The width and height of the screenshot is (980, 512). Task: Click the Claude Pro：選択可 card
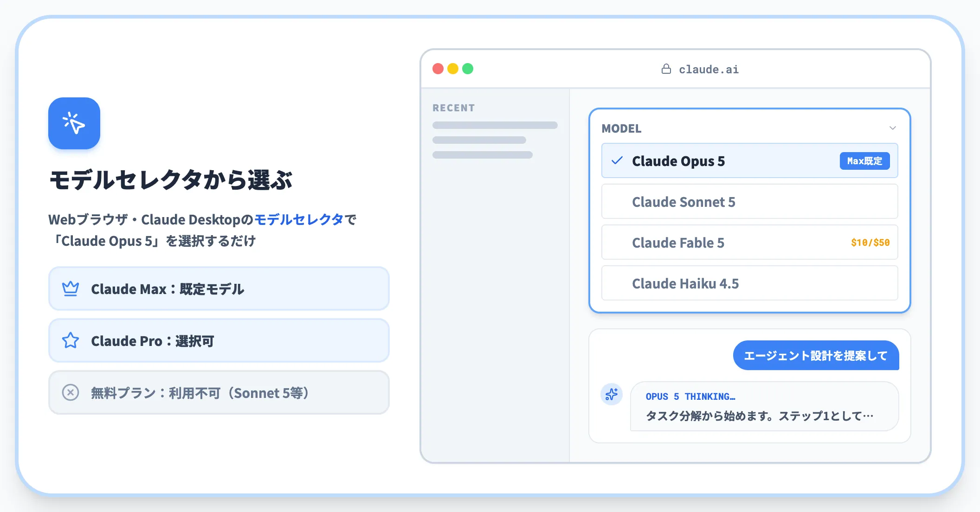pos(219,341)
